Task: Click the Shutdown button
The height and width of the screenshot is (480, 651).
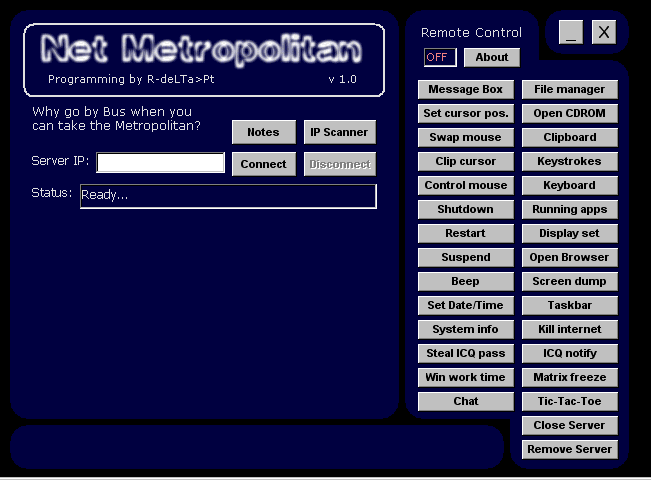Action: click(466, 209)
